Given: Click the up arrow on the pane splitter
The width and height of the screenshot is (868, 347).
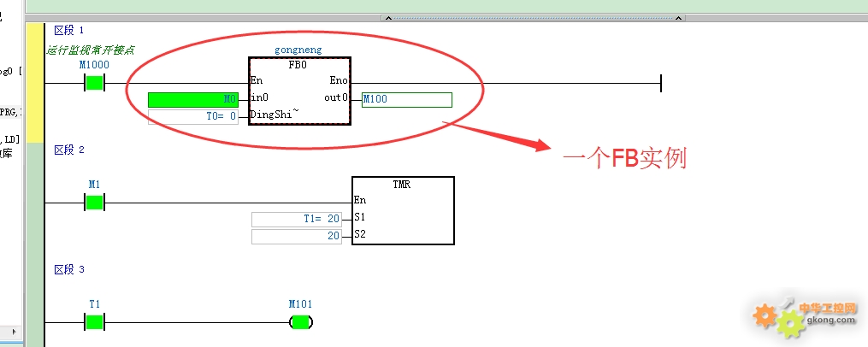Looking at the screenshot, I should (389, 17).
